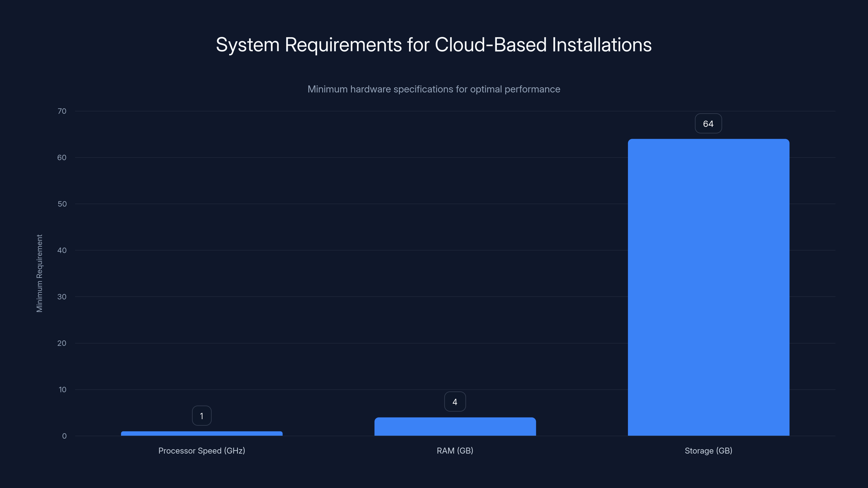868x488 pixels.
Task: Select the subtitle 'Minimum hardware specifications for optimal performance'
Action: click(434, 89)
